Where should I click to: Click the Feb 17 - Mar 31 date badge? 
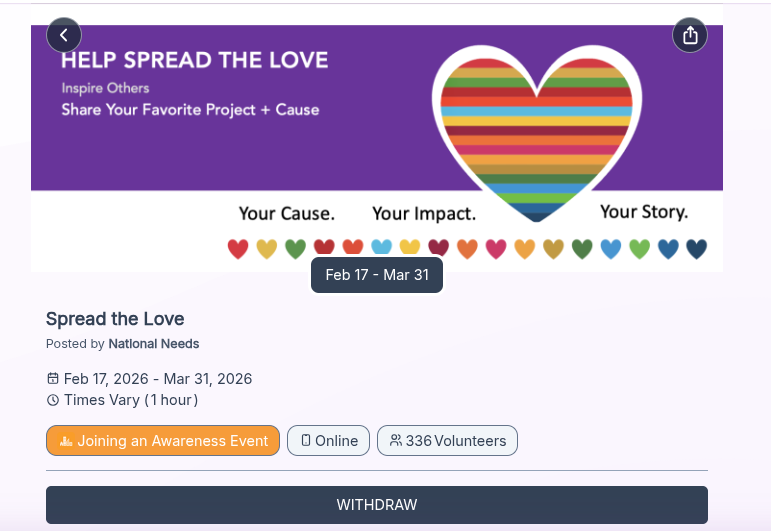tap(377, 275)
